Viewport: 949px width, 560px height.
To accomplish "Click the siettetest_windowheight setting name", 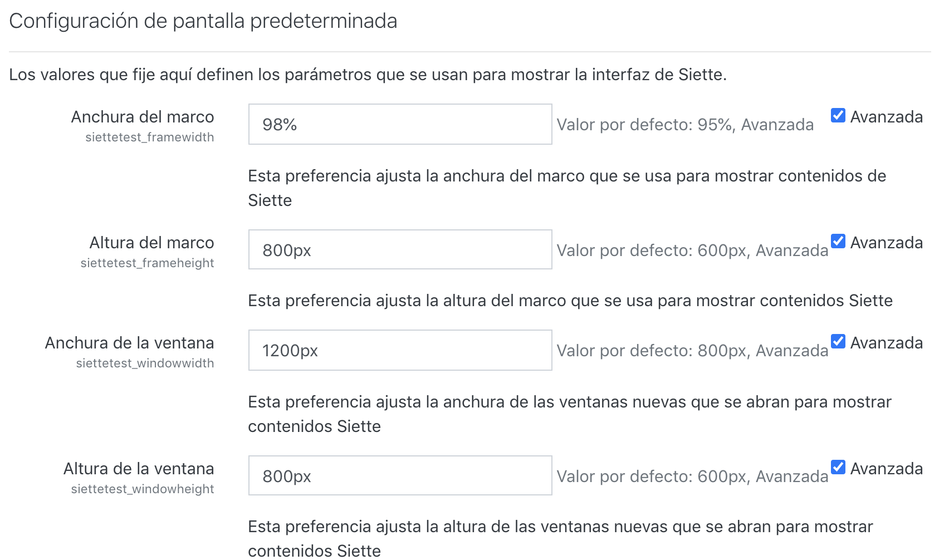I will click(x=143, y=489).
